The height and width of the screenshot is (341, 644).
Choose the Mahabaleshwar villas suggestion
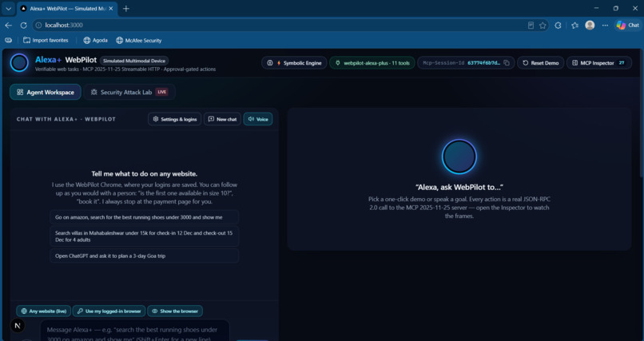click(x=144, y=236)
